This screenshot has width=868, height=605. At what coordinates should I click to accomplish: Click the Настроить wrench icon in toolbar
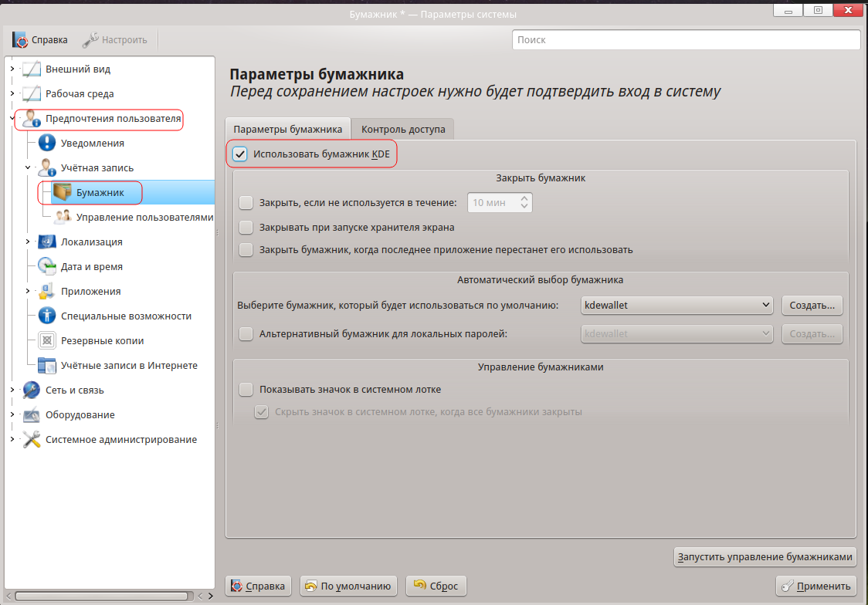tap(90, 40)
